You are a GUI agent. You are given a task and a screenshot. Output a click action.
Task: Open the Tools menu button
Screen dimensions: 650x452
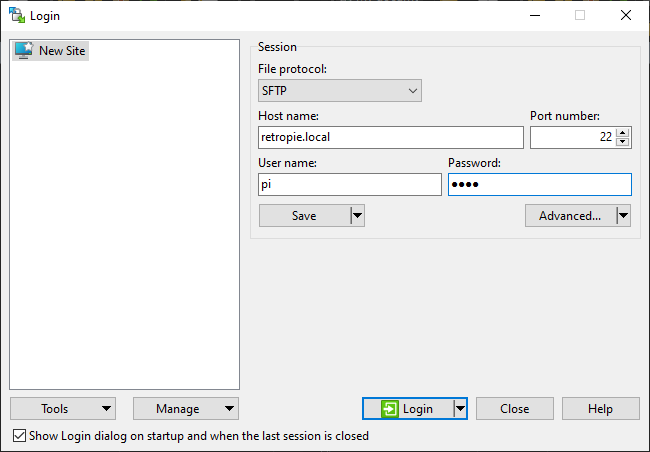click(62, 408)
